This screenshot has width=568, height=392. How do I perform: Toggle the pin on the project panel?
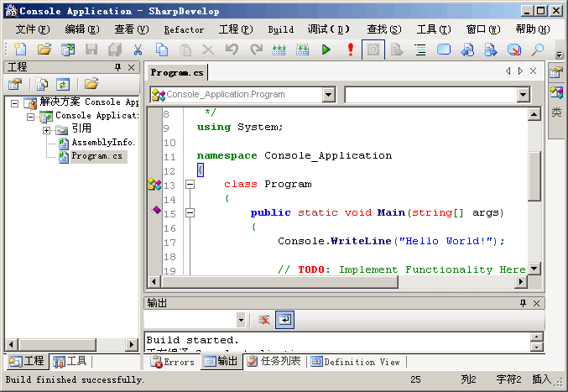click(117, 67)
